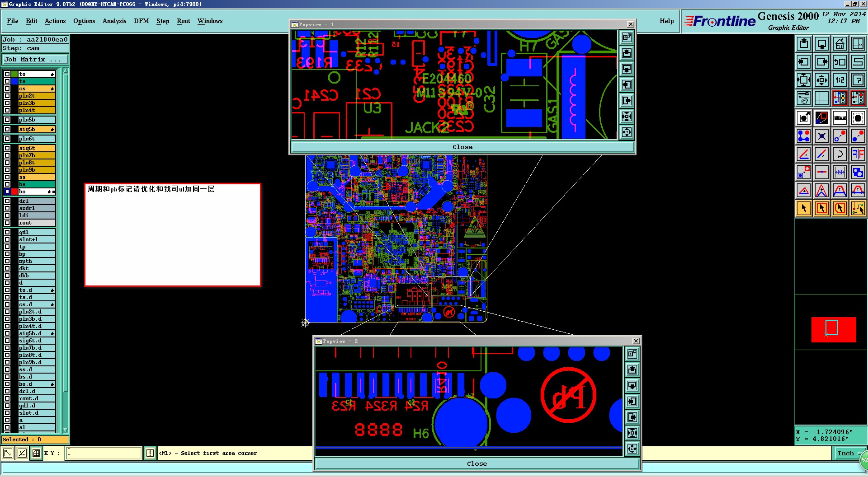Click the red overview thumbnail panel

coord(834,329)
